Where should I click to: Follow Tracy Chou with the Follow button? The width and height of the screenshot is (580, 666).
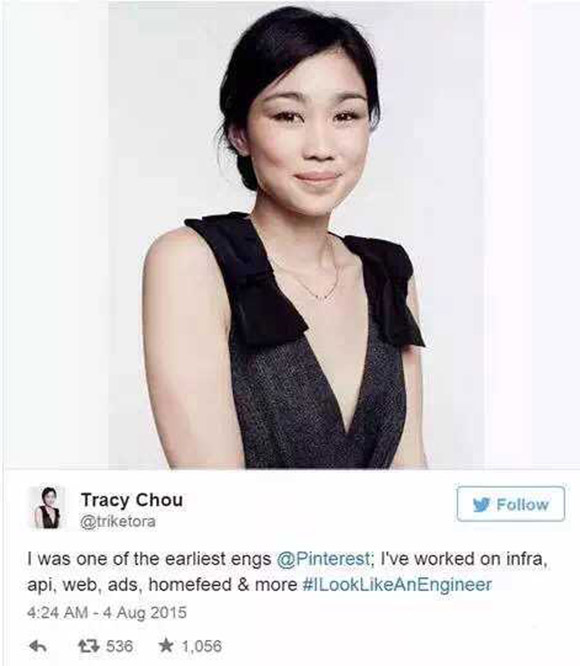pos(511,504)
